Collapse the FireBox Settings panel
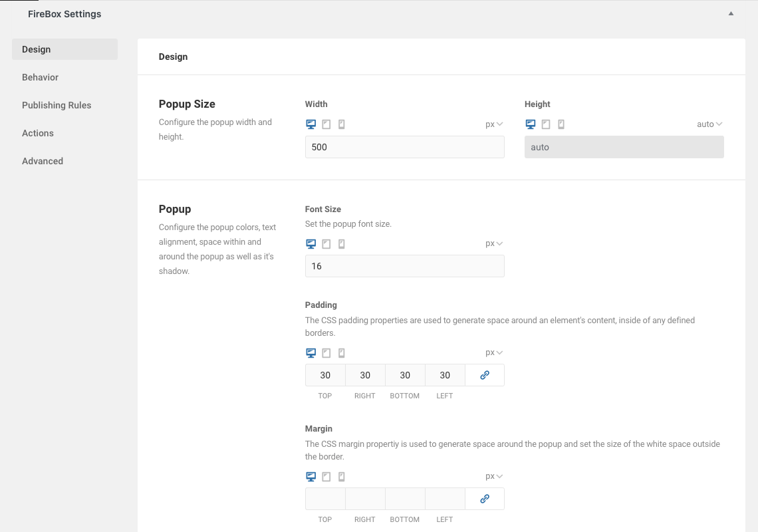 (x=731, y=14)
